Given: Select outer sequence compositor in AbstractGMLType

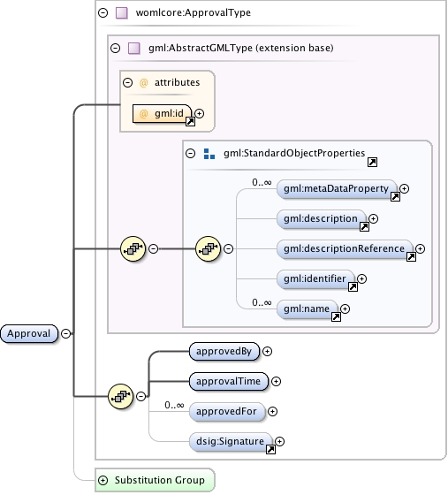Looking at the screenshot, I should pos(133,248).
